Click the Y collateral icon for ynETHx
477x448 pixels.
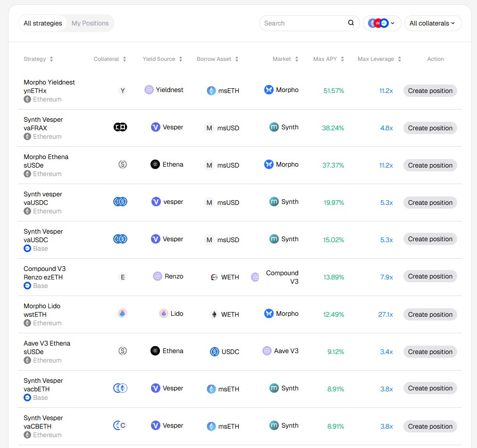point(123,91)
